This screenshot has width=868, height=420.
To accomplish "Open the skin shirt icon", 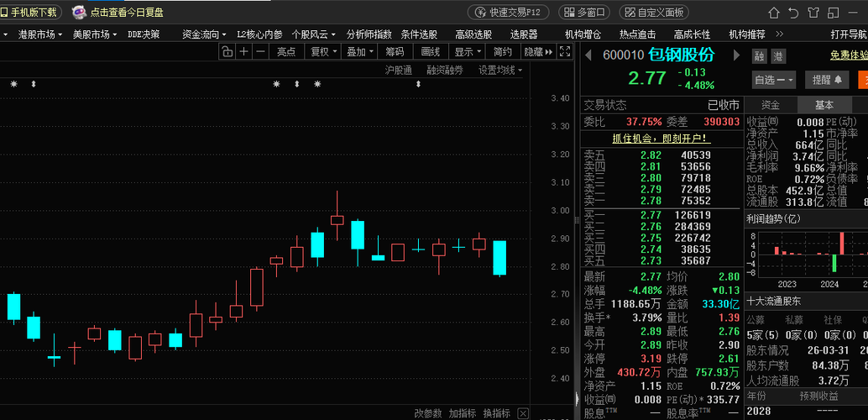I will coord(813,13).
